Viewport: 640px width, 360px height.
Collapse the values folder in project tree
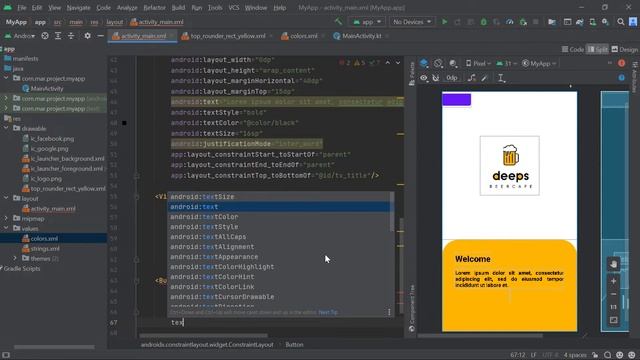[6, 228]
